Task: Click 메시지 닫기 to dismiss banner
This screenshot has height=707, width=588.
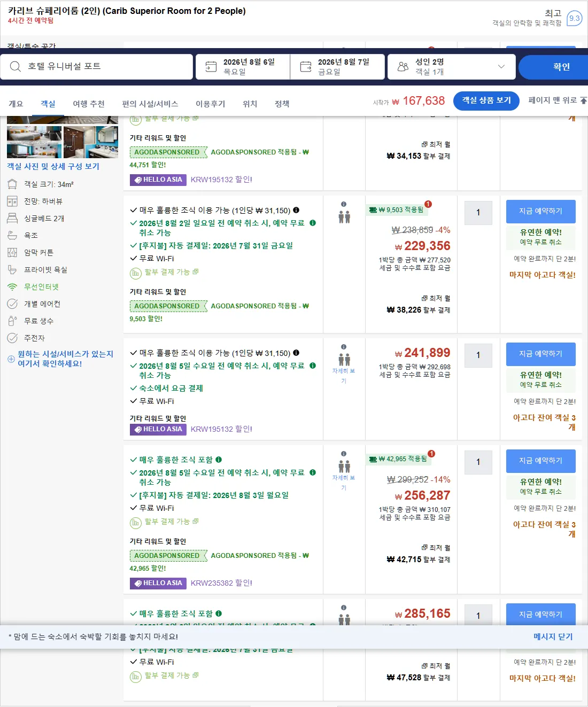Action: tap(553, 636)
